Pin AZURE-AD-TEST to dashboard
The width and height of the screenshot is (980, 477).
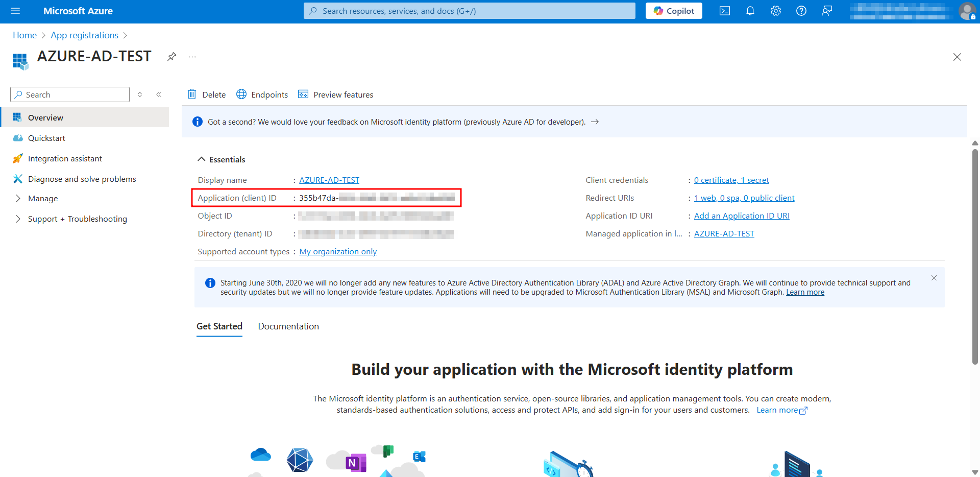click(172, 57)
